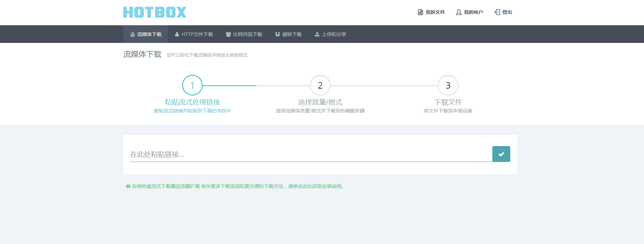Click 将文件下载到本地设备 description
Screen dimensions: 644x244
click(x=448, y=111)
